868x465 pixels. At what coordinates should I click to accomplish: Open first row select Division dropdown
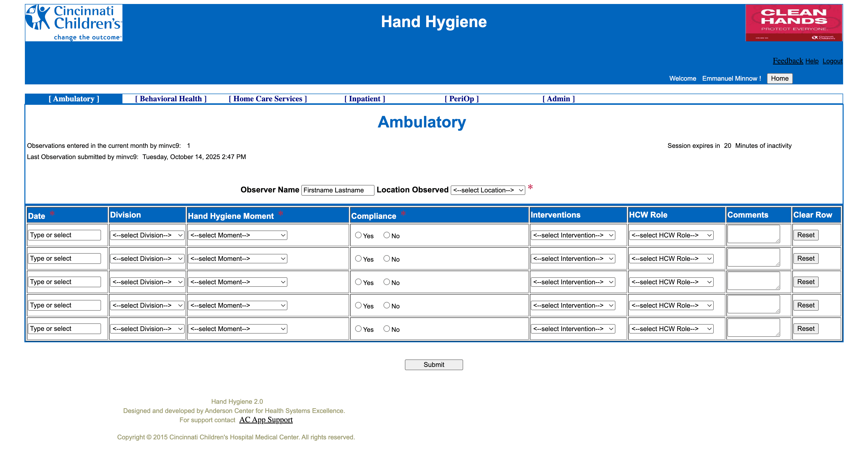tap(147, 235)
